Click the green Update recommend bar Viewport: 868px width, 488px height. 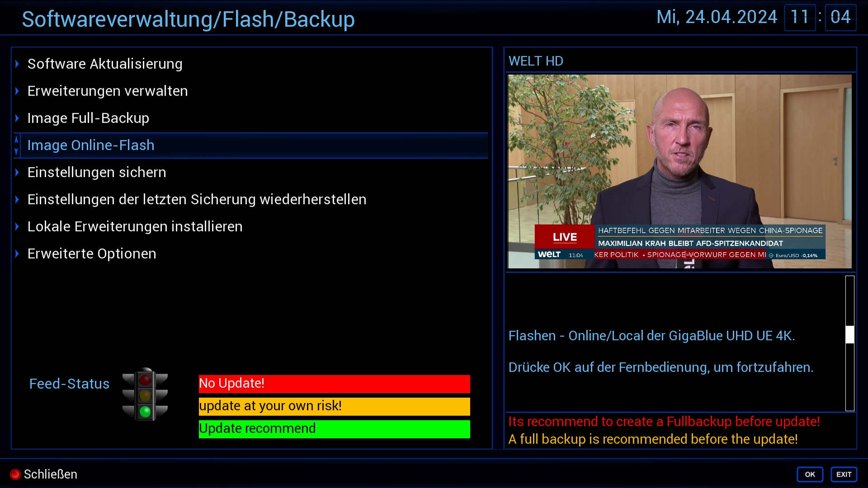coord(335,429)
